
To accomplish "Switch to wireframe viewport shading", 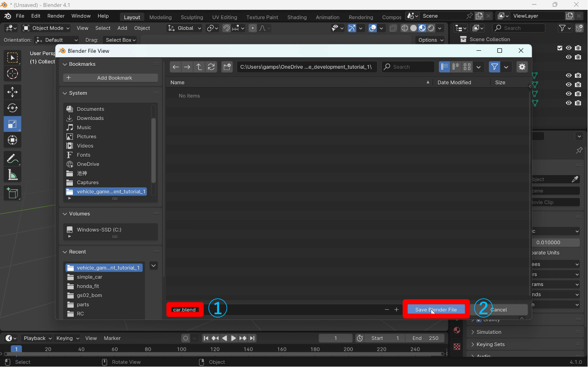I will [x=405, y=28].
